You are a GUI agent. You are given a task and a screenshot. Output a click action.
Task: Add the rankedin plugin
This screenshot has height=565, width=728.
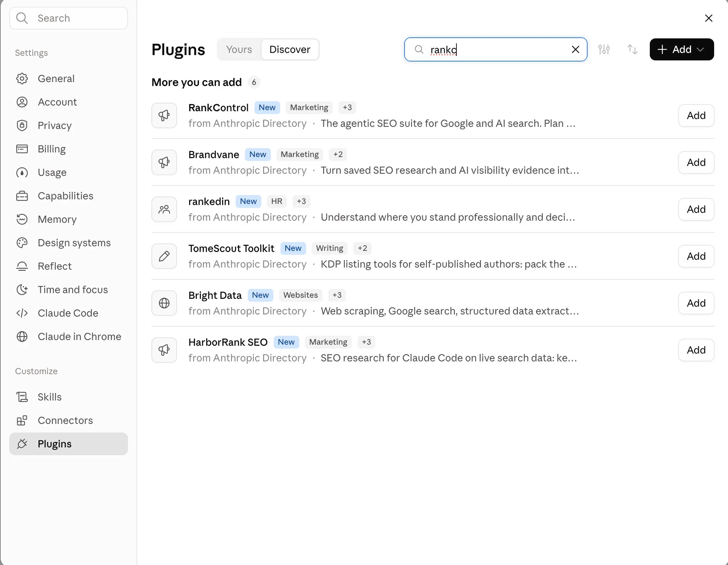click(696, 209)
